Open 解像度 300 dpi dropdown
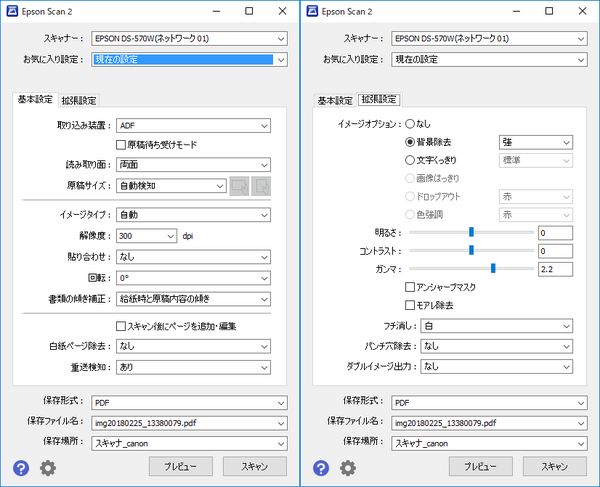Image resolution: width=600 pixels, height=487 pixels. point(147,236)
